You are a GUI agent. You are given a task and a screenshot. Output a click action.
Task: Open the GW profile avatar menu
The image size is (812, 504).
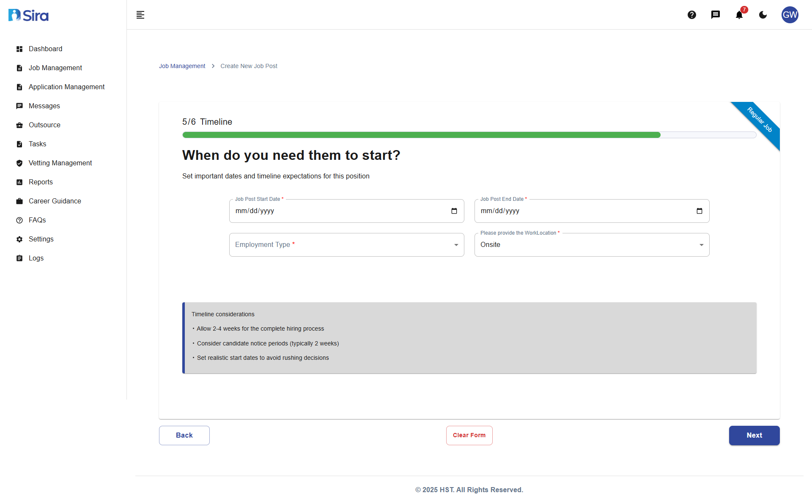790,15
